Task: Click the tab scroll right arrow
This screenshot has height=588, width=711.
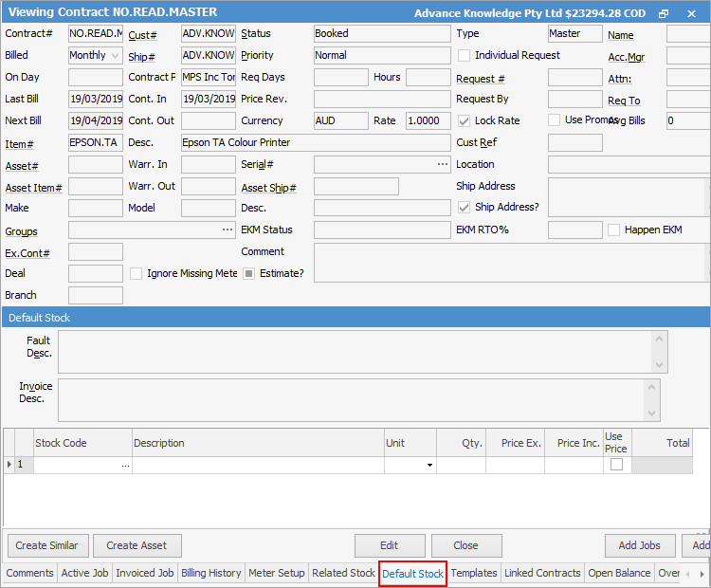Action: [x=702, y=574]
